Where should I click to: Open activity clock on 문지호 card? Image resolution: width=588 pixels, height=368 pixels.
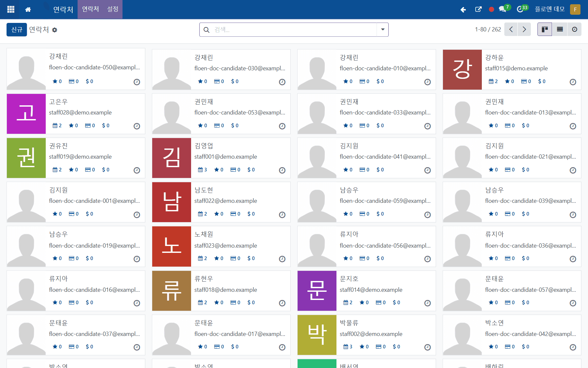[427, 303]
